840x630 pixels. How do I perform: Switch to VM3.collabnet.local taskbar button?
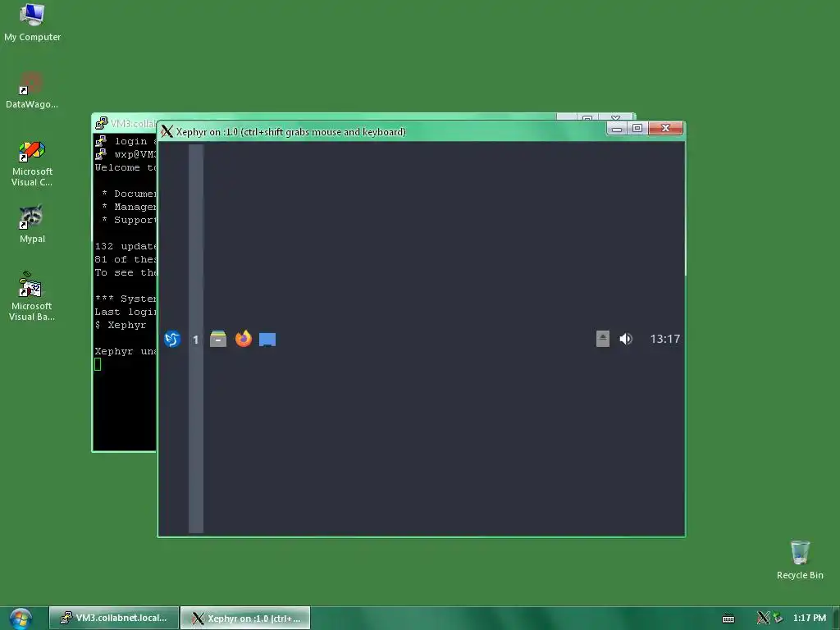[114, 618]
